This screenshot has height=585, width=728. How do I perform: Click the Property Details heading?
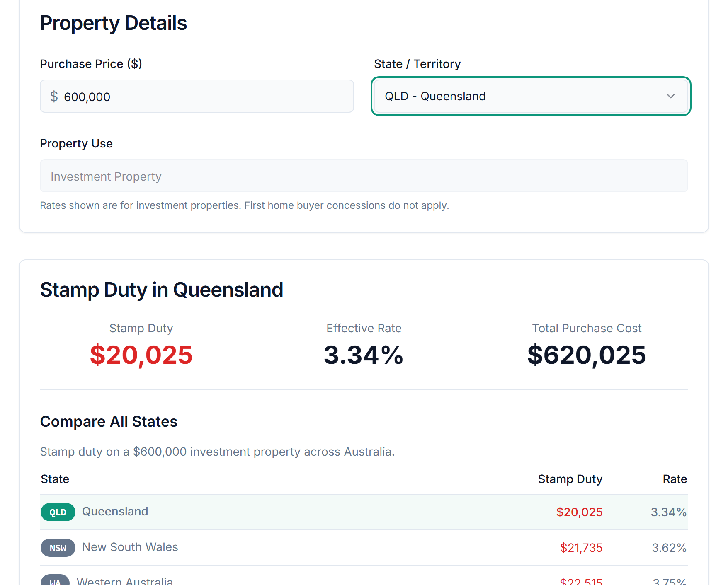point(113,23)
